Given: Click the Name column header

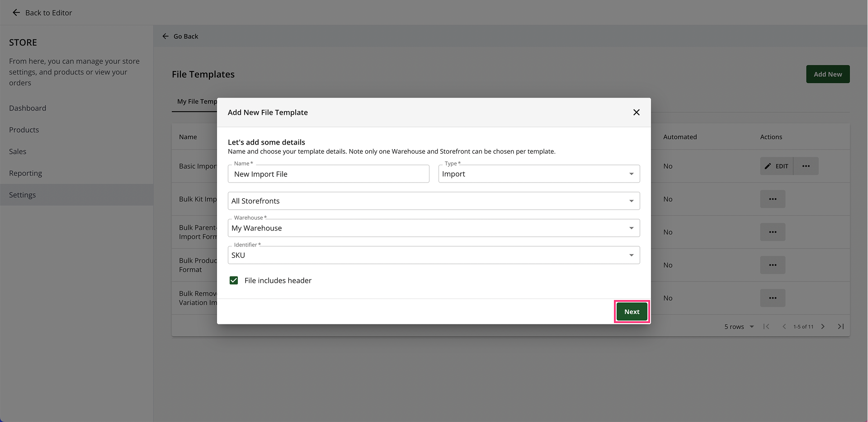Looking at the screenshot, I should pos(188,137).
